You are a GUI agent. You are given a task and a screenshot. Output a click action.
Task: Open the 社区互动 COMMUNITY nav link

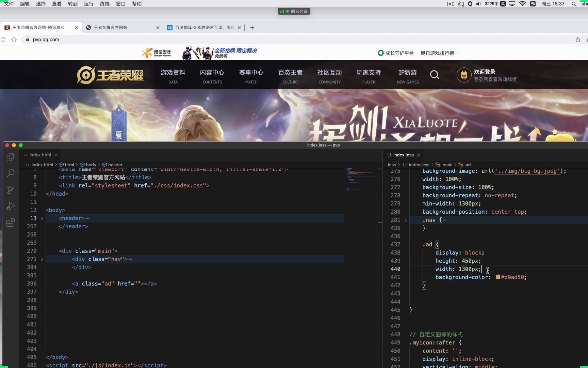(x=329, y=77)
